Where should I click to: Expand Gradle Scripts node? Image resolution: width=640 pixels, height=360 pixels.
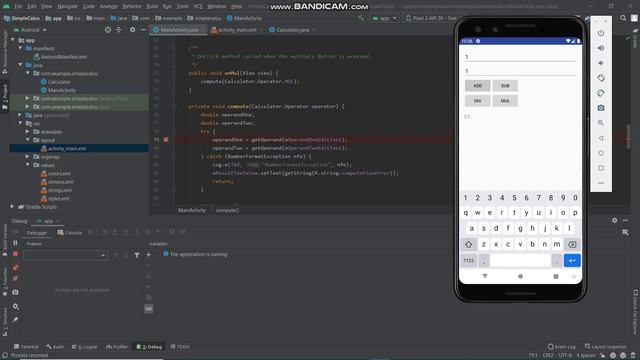13,207
